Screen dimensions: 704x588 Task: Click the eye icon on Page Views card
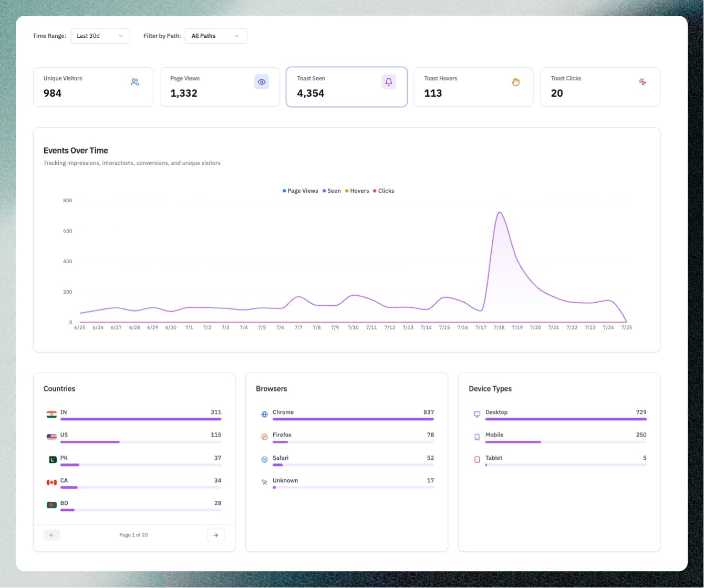tap(262, 82)
